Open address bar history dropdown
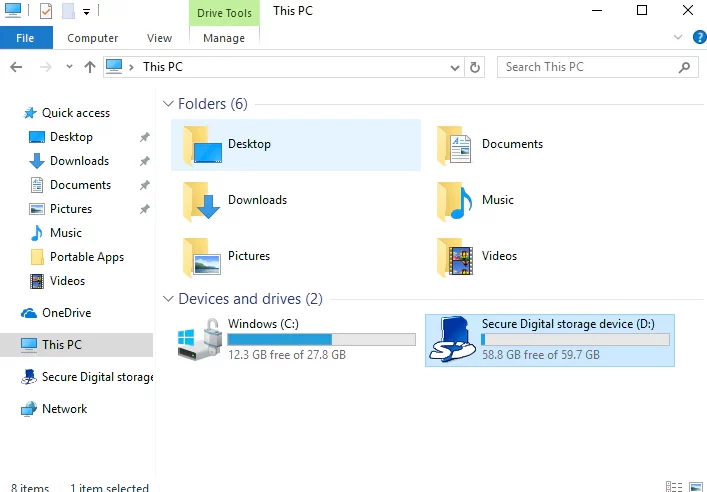Image resolution: width=707 pixels, height=492 pixels. pos(454,68)
